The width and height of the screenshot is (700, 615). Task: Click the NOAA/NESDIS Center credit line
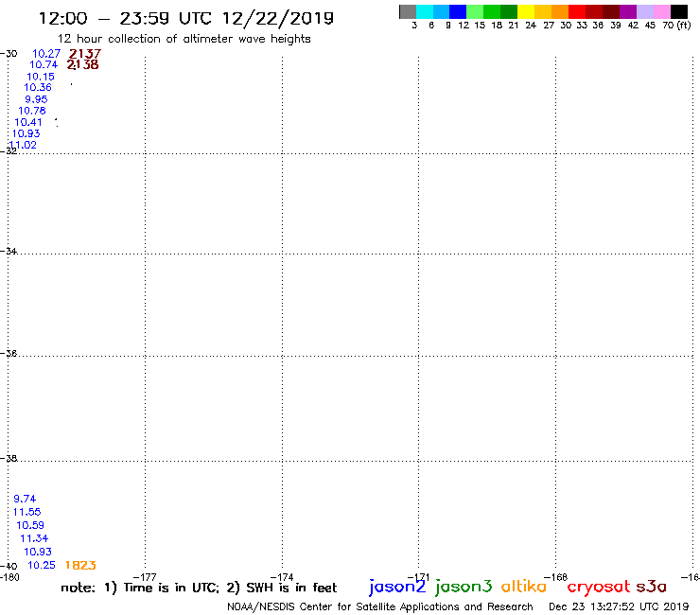380,607
